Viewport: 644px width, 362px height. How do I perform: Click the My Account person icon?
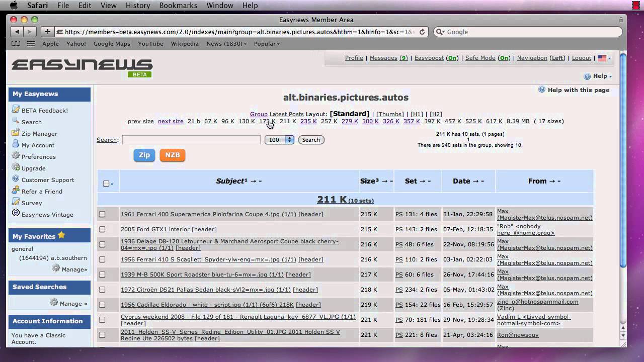[x=16, y=144]
